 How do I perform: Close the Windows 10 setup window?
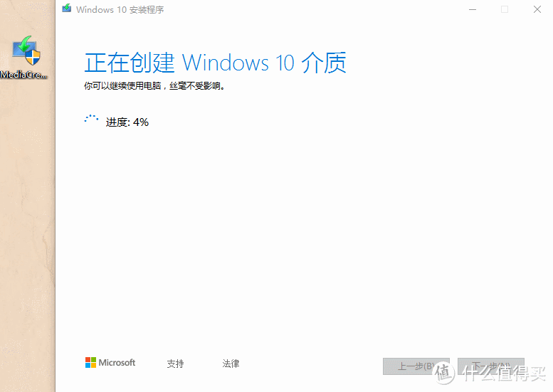537,9
